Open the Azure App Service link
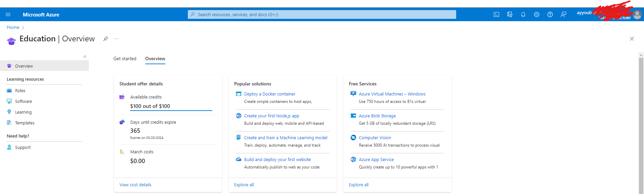This screenshot has height=194, width=644. click(376, 159)
